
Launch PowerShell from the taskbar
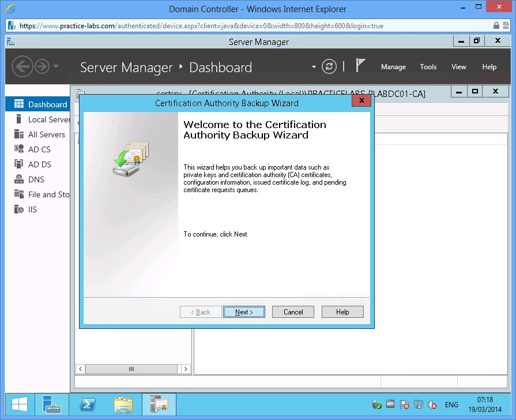86,405
